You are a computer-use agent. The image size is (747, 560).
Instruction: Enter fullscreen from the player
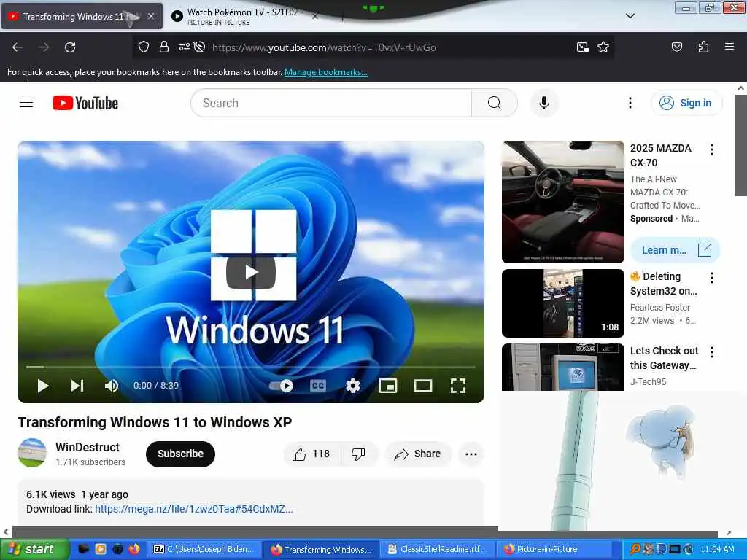pos(458,386)
